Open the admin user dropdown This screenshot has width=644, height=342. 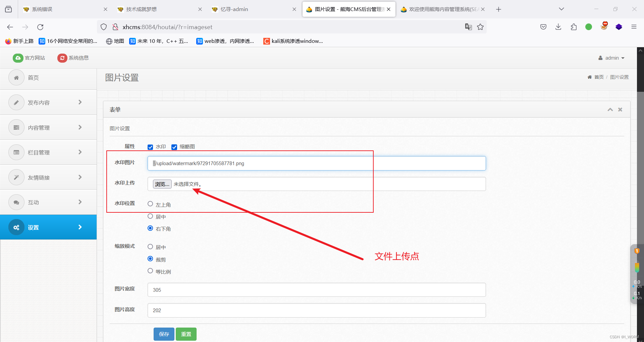611,58
